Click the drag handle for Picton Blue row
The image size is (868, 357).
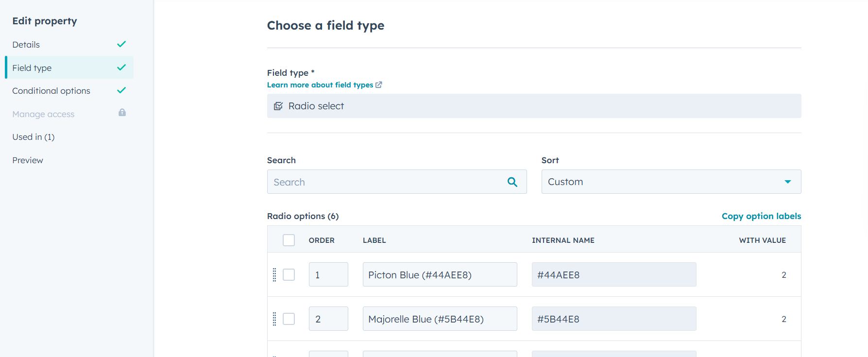coord(274,275)
